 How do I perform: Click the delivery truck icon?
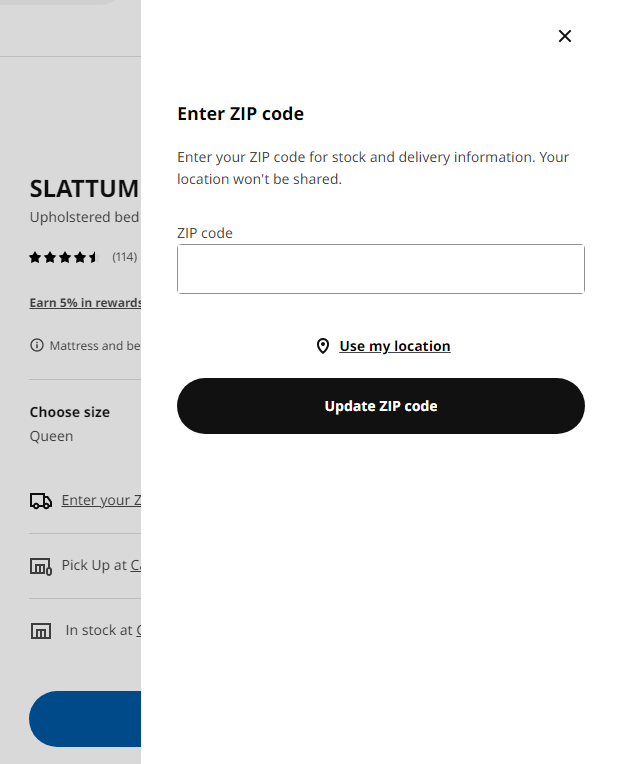(41, 501)
